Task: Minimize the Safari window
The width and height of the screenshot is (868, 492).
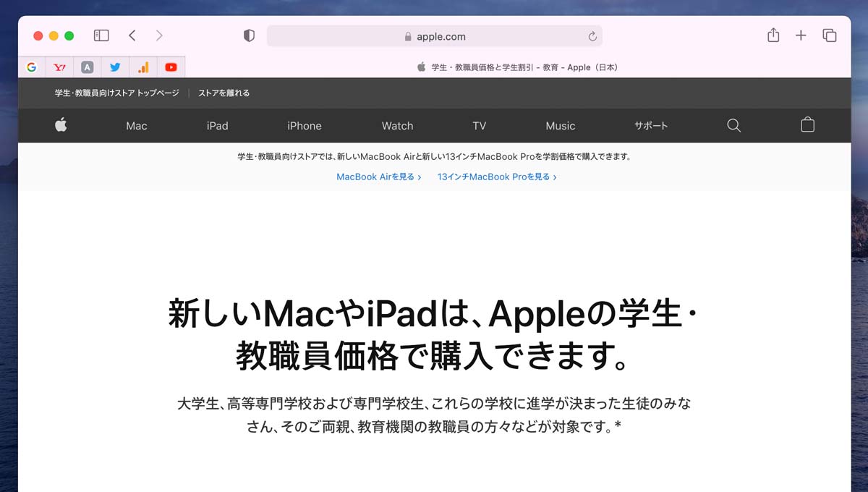Action: coord(54,35)
